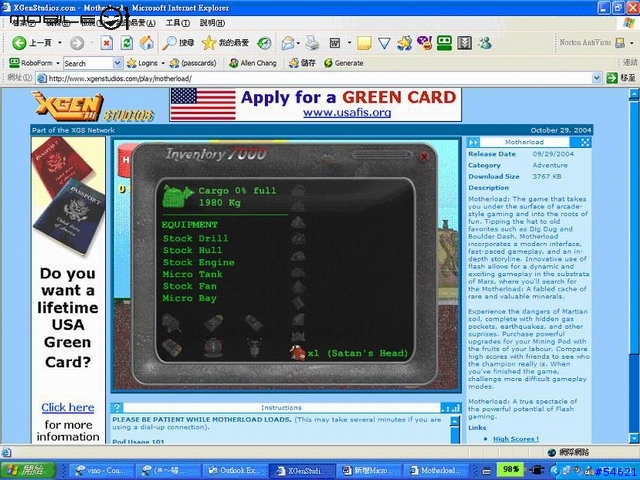The width and height of the screenshot is (640, 480).
Task: Refresh the page with the green arrows icon
Action: coord(127,42)
